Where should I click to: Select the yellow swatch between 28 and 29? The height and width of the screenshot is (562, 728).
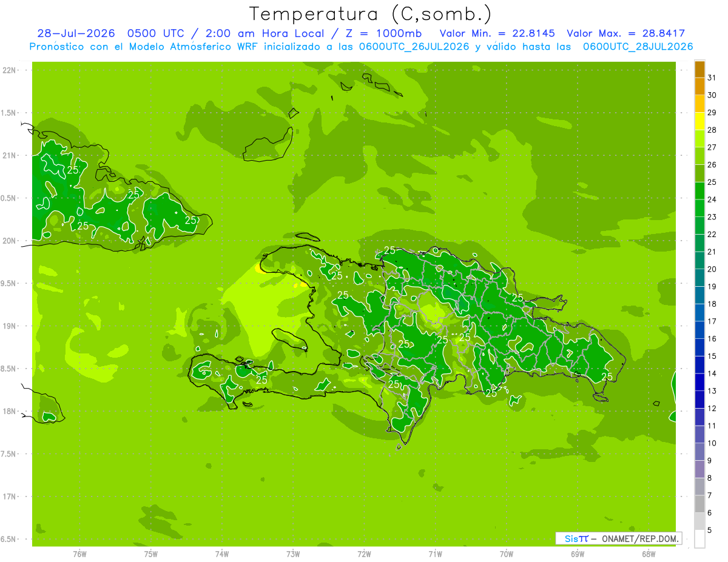coord(699,121)
